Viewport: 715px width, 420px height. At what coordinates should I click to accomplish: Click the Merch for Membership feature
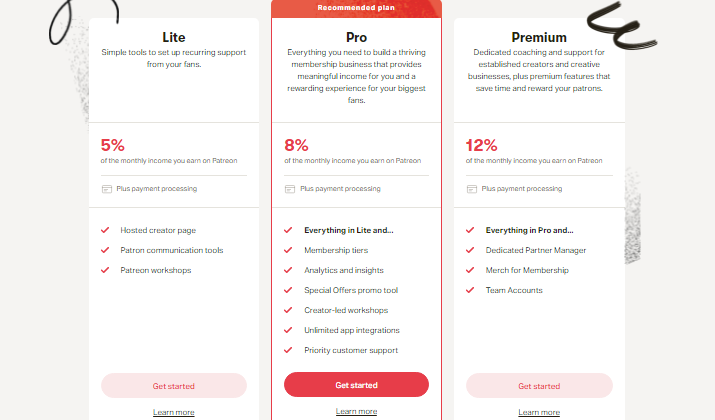(x=527, y=270)
